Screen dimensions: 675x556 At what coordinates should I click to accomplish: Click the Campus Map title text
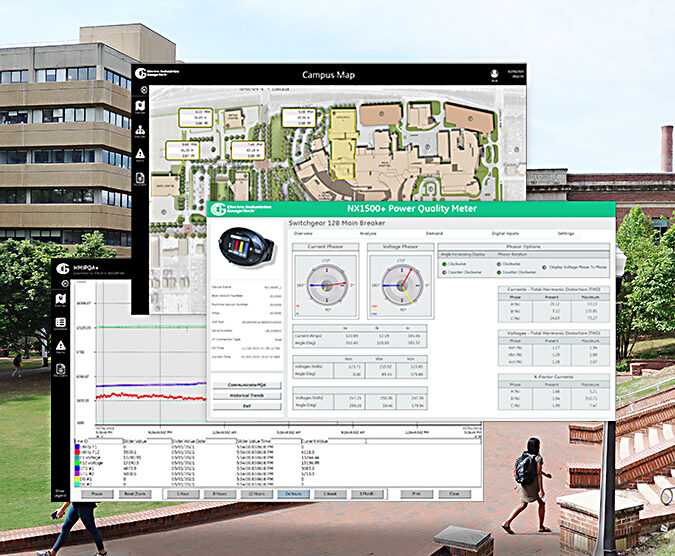point(328,75)
